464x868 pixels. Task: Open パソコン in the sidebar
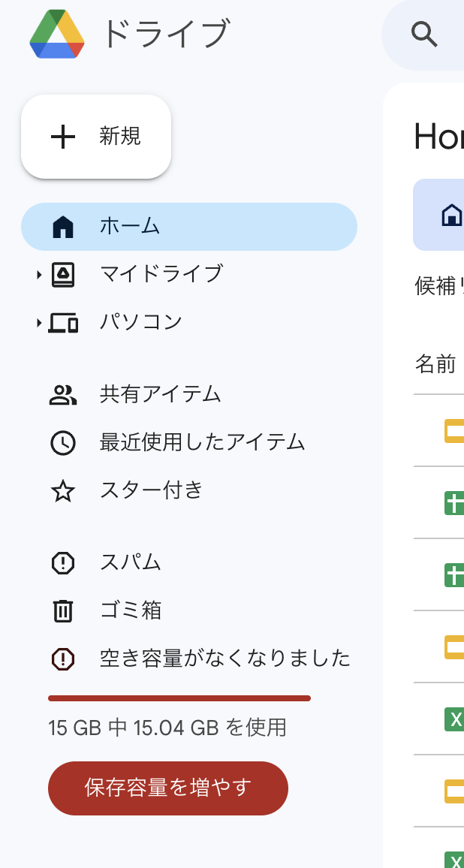141,322
